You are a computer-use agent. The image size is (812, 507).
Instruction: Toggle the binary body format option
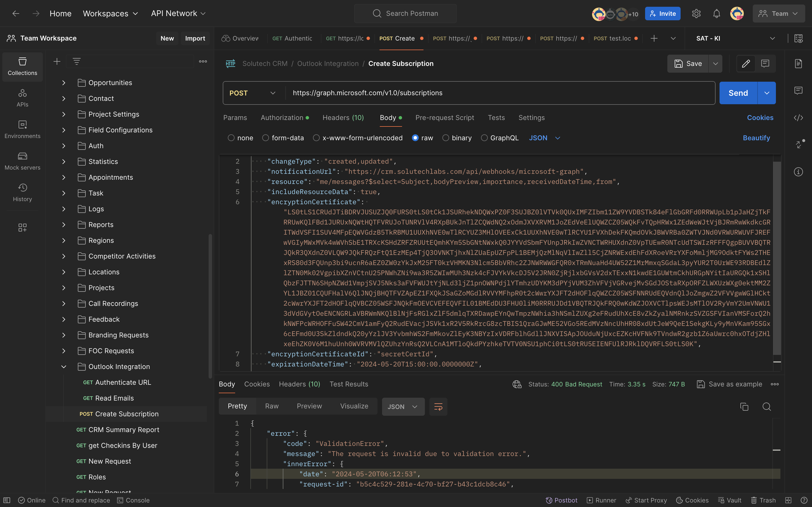pyautogui.click(x=445, y=138)
